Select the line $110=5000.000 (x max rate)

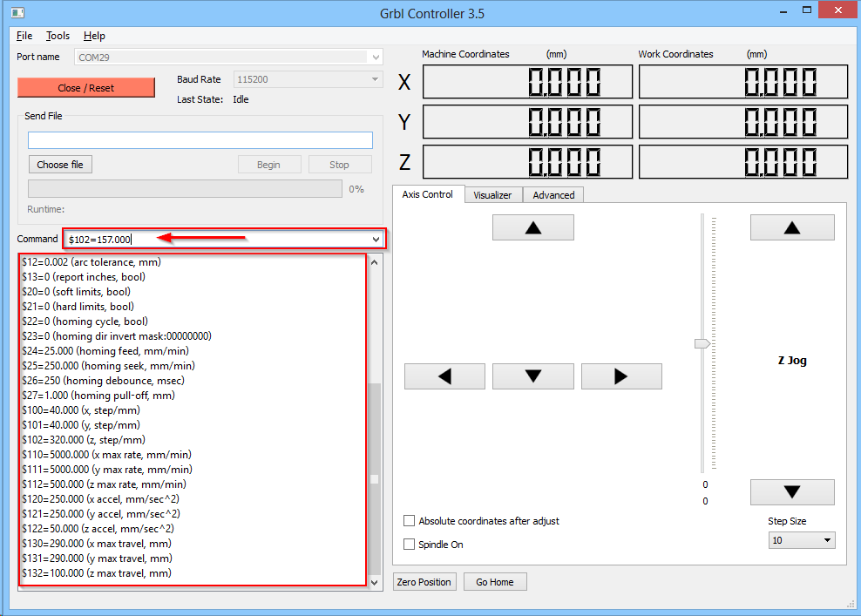[x=107, y=455]
